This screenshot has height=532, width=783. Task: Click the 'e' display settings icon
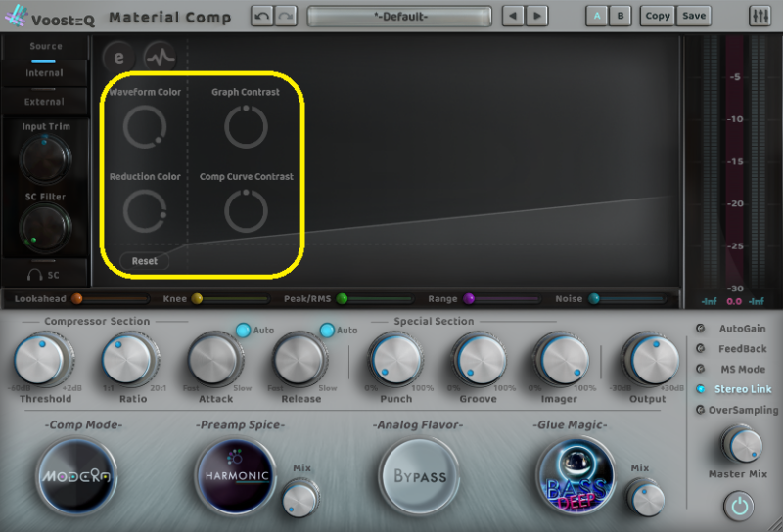click(x=119, y=57)
